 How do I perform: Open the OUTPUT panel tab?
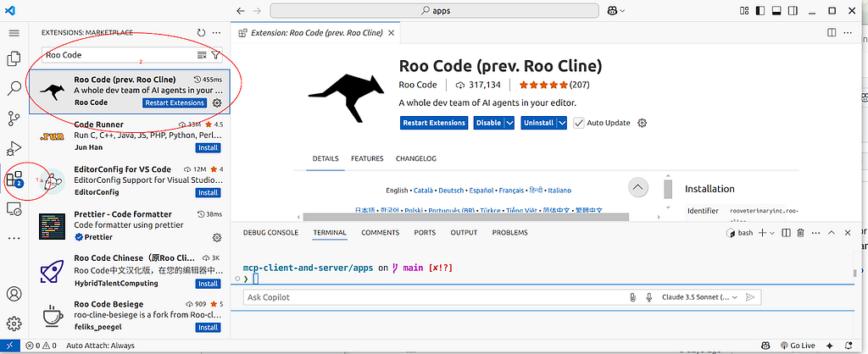[x=464, y=233]
